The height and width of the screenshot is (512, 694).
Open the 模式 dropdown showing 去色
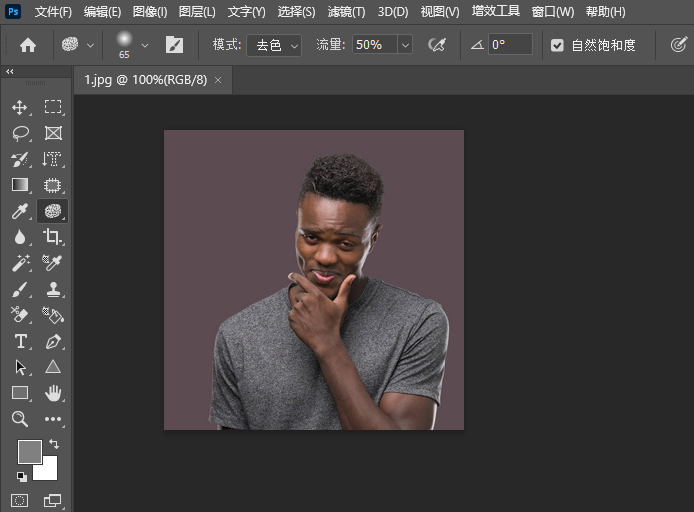(x=274, y=45)
